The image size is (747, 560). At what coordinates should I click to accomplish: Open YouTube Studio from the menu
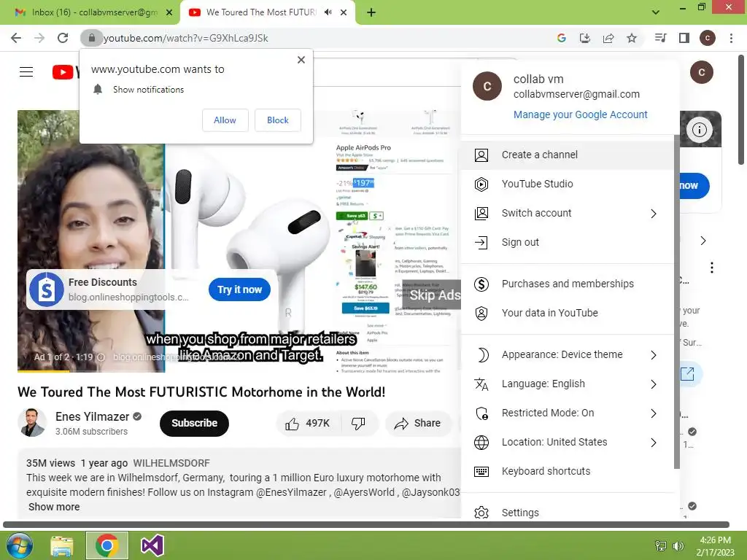pos(568,184)
